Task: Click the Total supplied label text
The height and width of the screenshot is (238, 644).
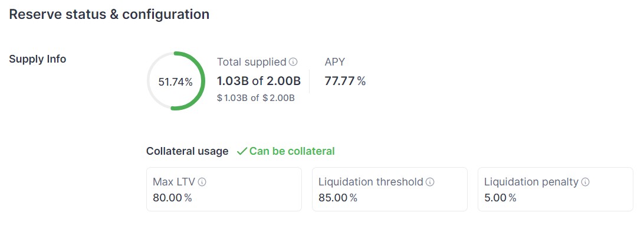Action: [x=251, y=62]
